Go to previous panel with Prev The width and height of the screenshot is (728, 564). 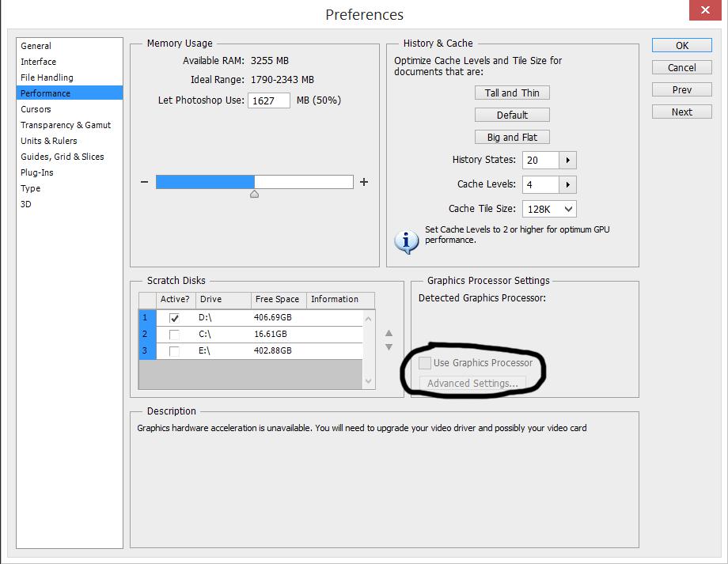click(x=682, y=89)
